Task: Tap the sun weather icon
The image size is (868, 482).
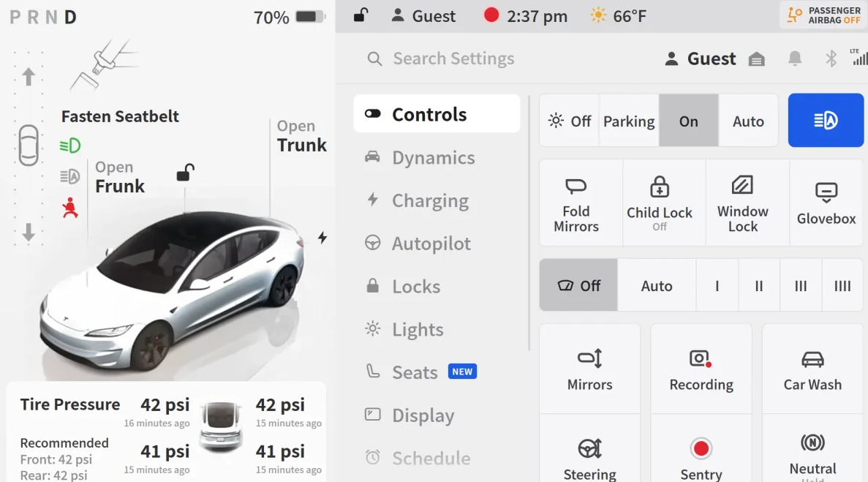Action: click(598, 15)
